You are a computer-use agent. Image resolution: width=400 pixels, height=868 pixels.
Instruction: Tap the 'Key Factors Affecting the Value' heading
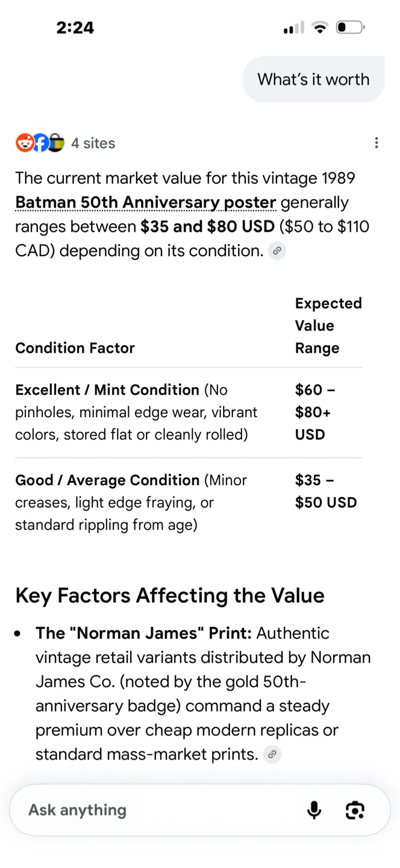(x=170, y=596)
